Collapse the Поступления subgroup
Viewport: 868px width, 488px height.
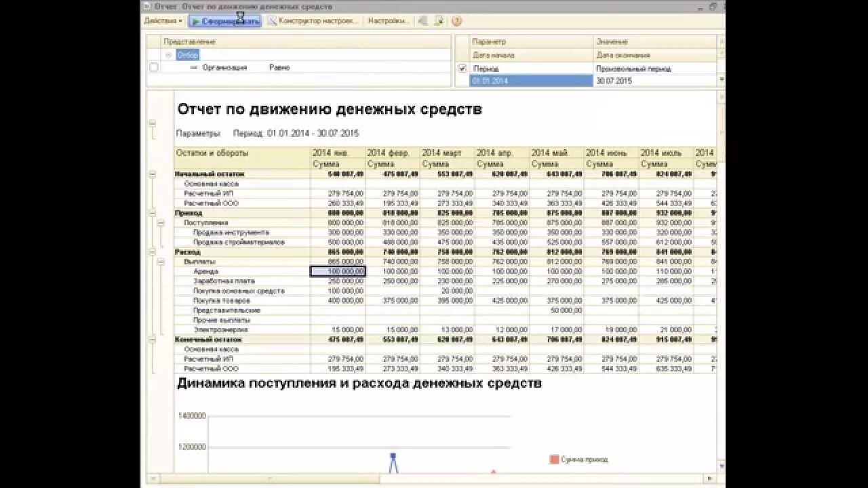161,222
